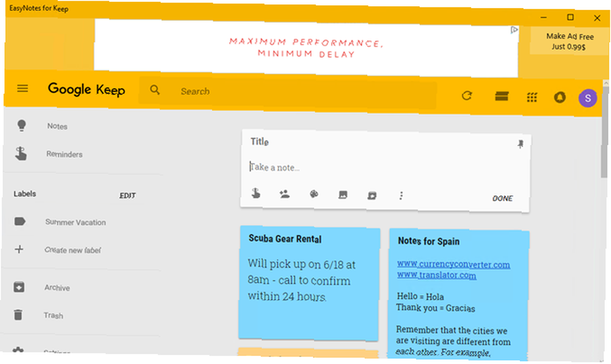The image size is (611, 364).
Task: Add an image to the new note
Action: click(343, 195)
